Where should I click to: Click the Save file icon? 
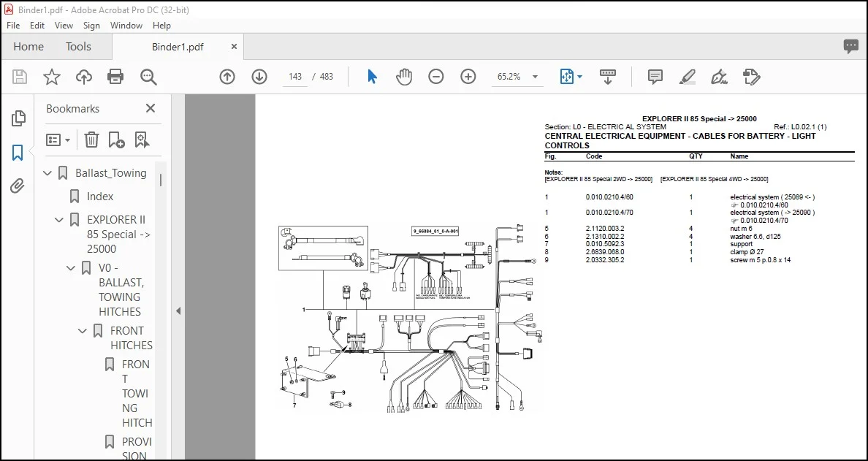point(20,77)
